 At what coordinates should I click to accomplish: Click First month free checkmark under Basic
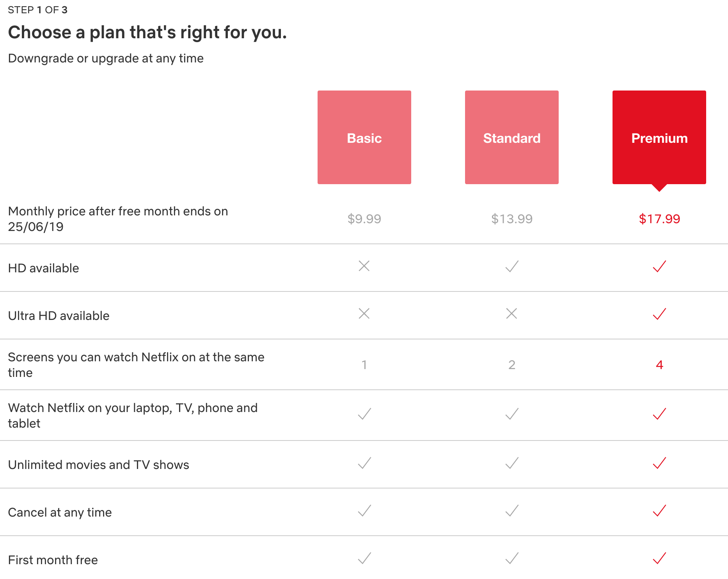364,558
